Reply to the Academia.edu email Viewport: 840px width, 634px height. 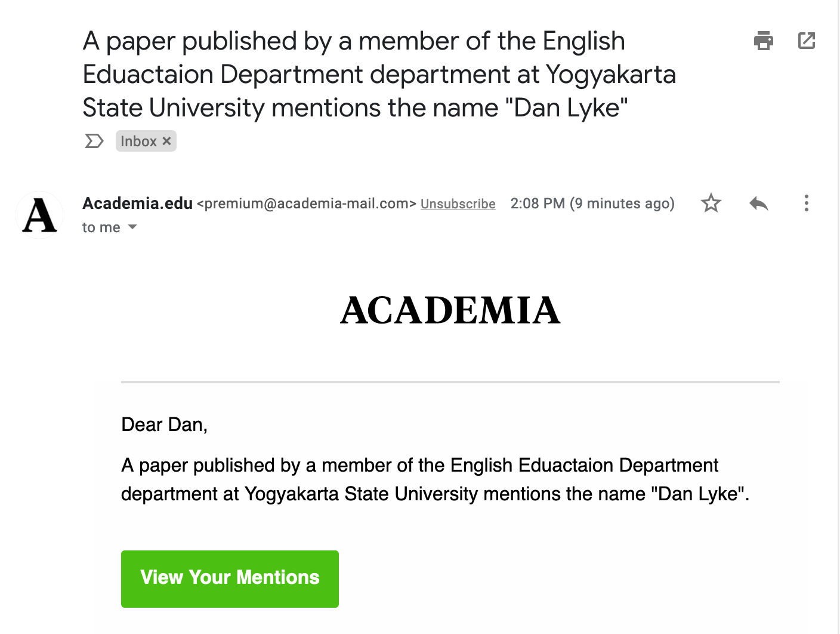coord(758,204)
